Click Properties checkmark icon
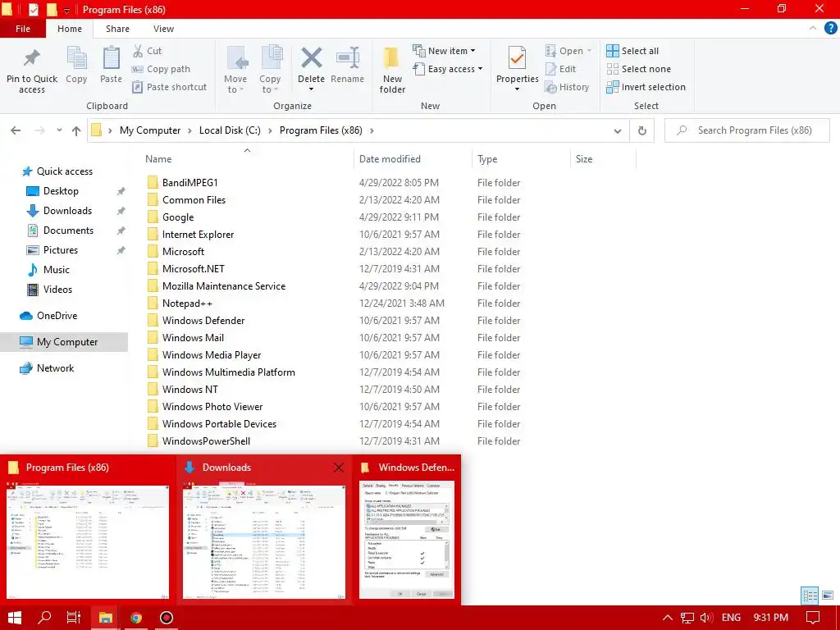This screenshot has height=630, width=840. tap(517, 58)
